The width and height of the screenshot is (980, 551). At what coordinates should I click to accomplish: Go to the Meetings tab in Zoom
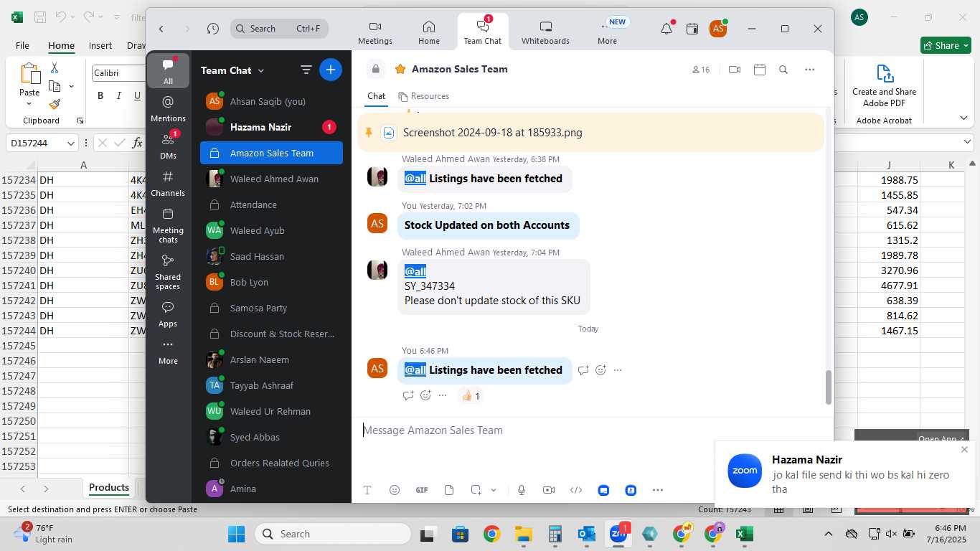coord(375,32)
